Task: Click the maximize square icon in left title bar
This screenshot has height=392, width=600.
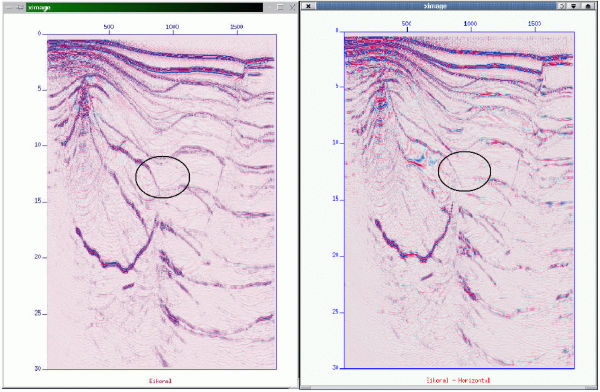Action: (280, 8)
